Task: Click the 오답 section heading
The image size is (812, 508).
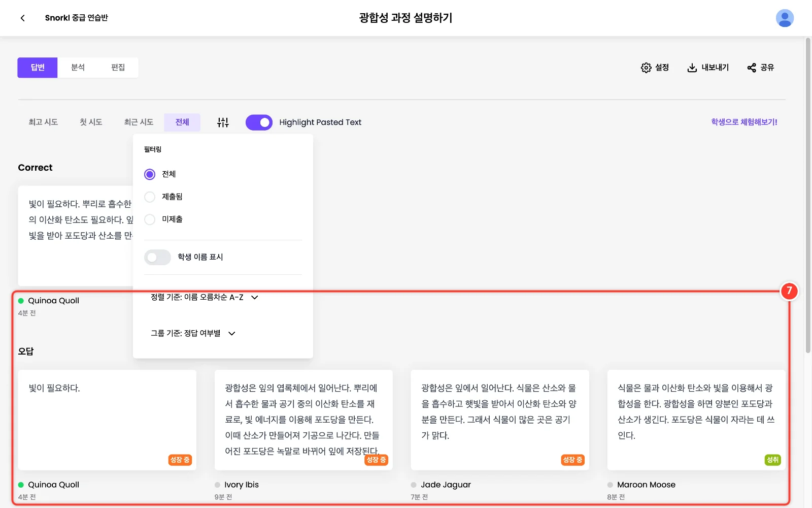Action: point(26,351)
